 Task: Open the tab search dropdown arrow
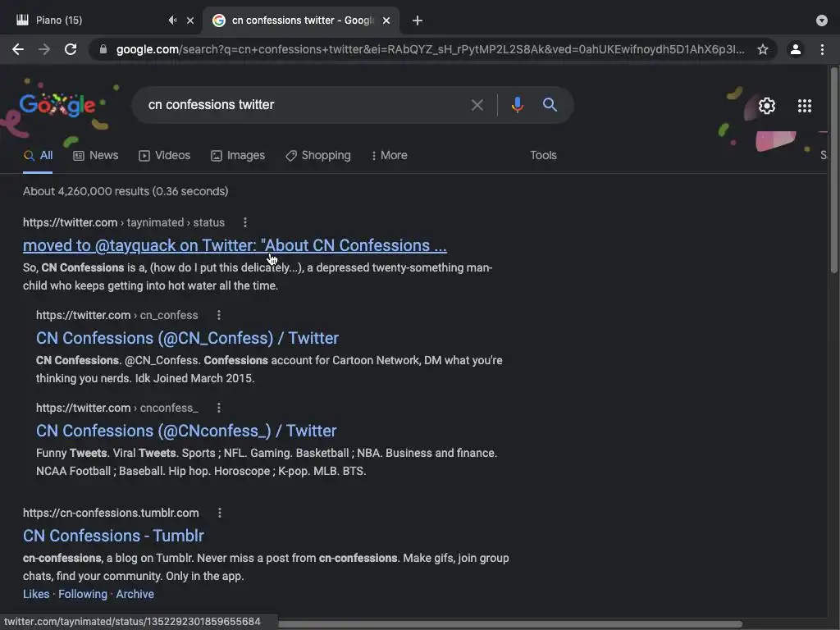(822, 21)
